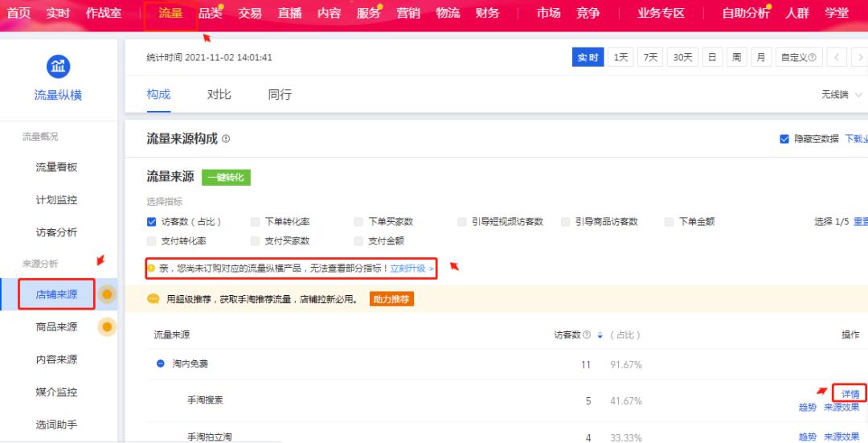The height and width of the screenshot is (443, 868).
Task: Toggle the 访客数（占比） checkbox
Action: tap(152, 222)
